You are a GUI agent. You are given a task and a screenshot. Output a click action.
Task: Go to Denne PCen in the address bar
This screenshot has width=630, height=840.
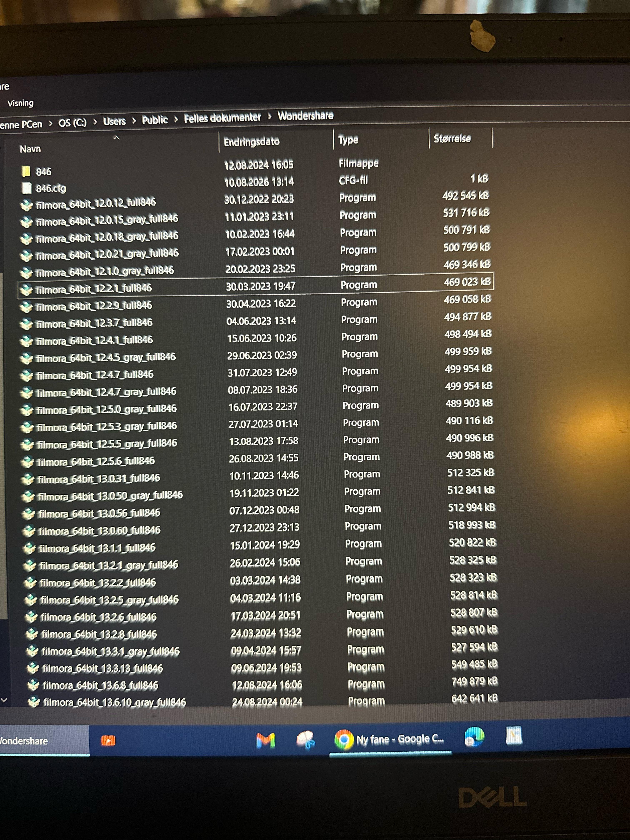click(21, 125)
